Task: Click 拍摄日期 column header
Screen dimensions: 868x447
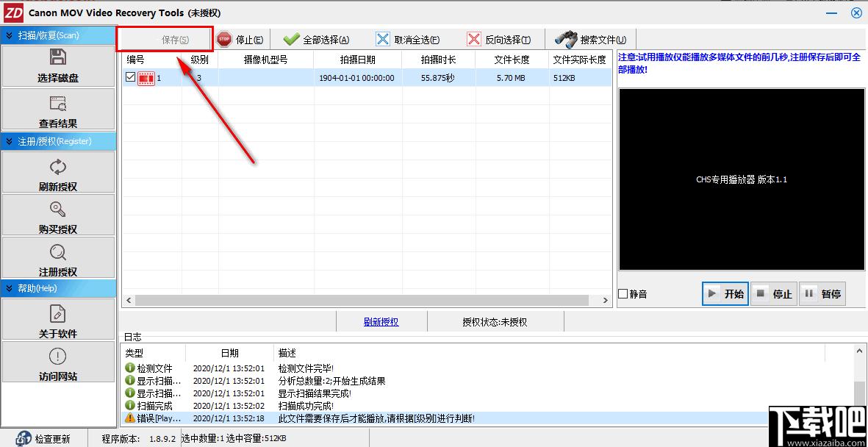Action: coord(358,60)
